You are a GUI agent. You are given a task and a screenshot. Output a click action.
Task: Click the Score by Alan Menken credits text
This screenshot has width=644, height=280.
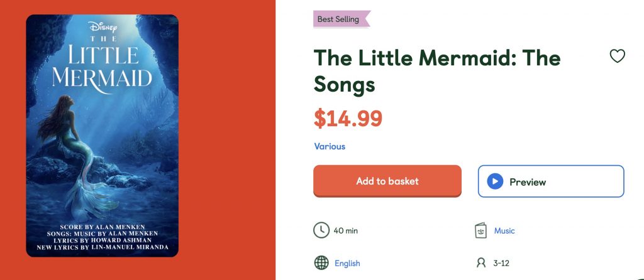pos(102,226)
